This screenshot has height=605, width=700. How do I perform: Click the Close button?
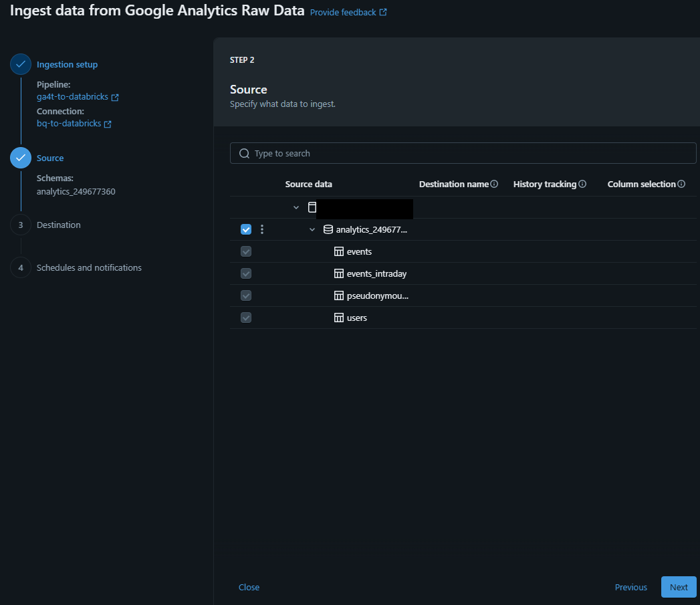pos(249,587)
